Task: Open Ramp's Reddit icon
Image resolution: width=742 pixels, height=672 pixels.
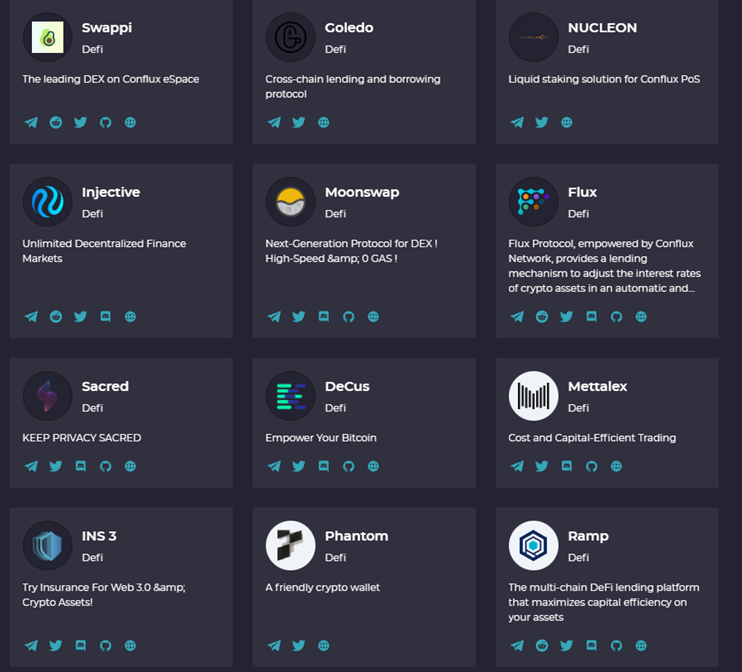Action: click(542, 645)
